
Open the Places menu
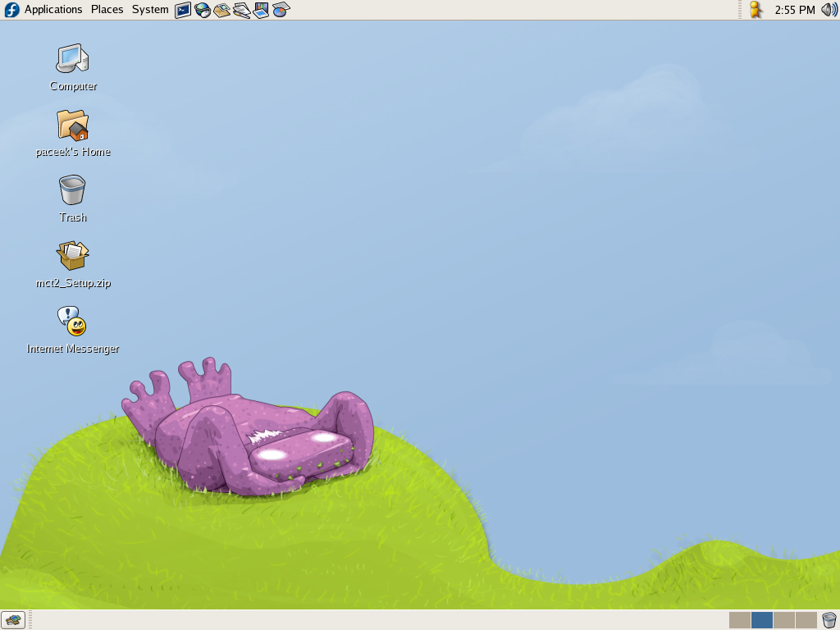point(107,10)
